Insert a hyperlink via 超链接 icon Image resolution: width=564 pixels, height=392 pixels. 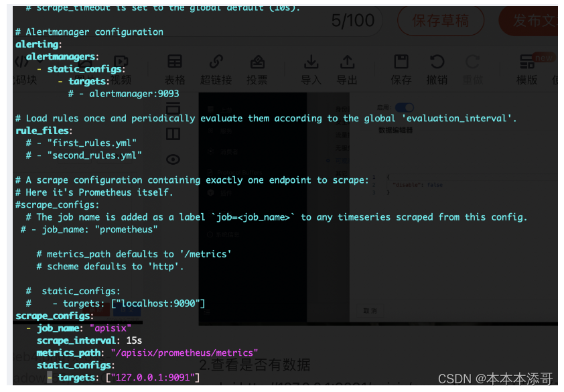(216, 69)
